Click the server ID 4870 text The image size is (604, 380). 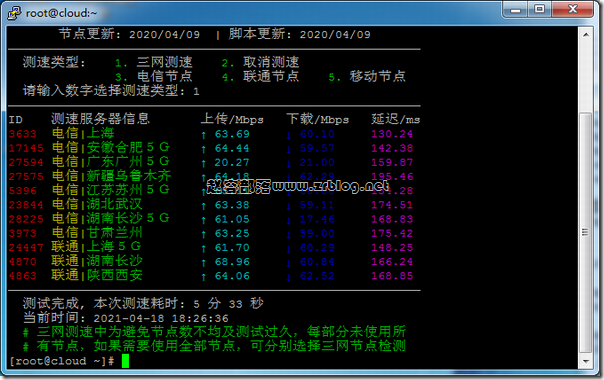23,262
